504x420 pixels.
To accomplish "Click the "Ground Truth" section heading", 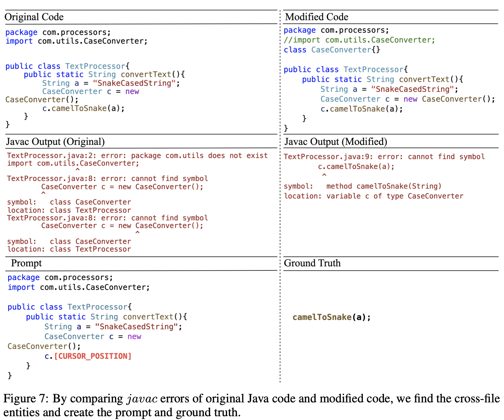I will point(312,263).
